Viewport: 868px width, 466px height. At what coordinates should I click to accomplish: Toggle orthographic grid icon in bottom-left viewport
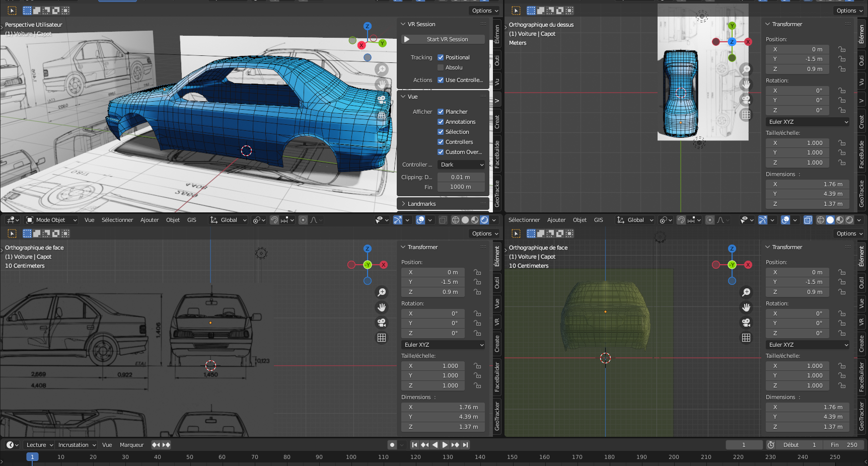click(382, 338)
